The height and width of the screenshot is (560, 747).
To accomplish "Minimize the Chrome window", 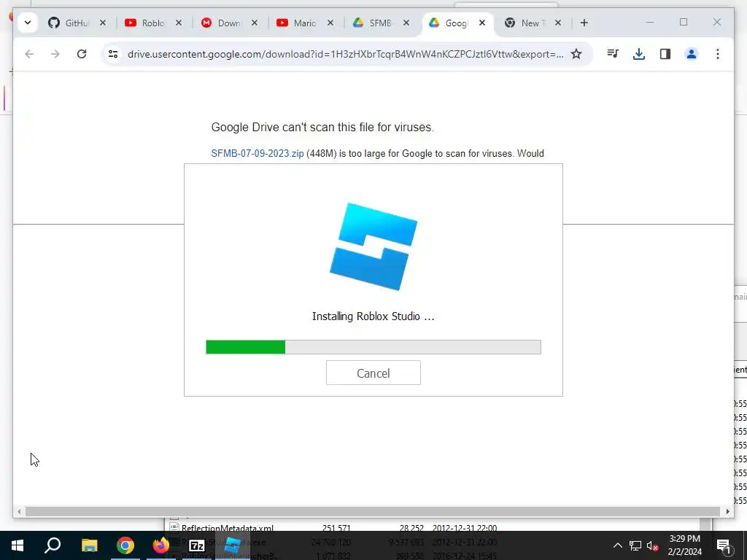I will point(650,23).
